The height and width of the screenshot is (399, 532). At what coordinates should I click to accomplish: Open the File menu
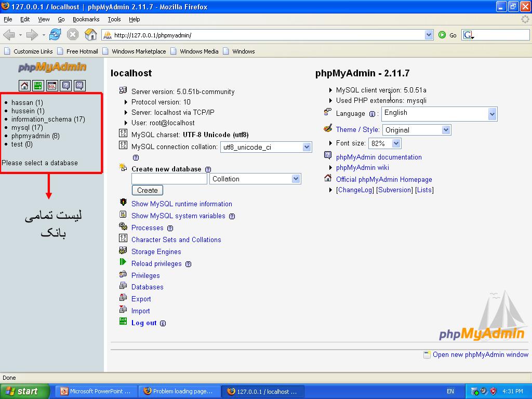pyautogui.click(x=8, y=19)
